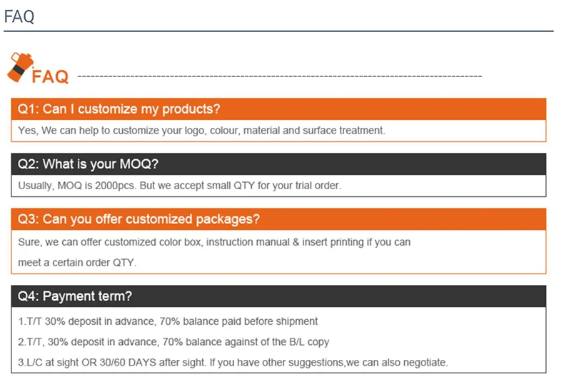Image resolution: width=564 pixels, height=392 pixels.
Task: Click the 'meet a certain order QTY.' line
Action: click(x=77, y=262)
